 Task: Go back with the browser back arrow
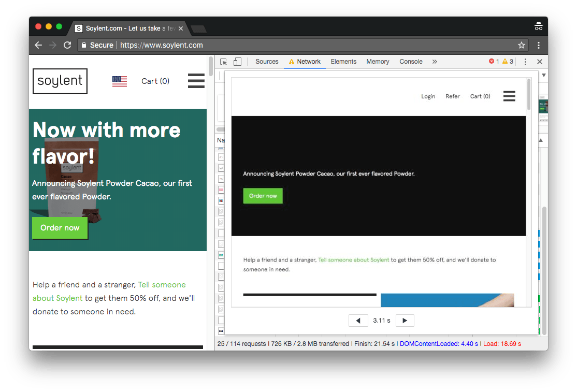point(38,45)
